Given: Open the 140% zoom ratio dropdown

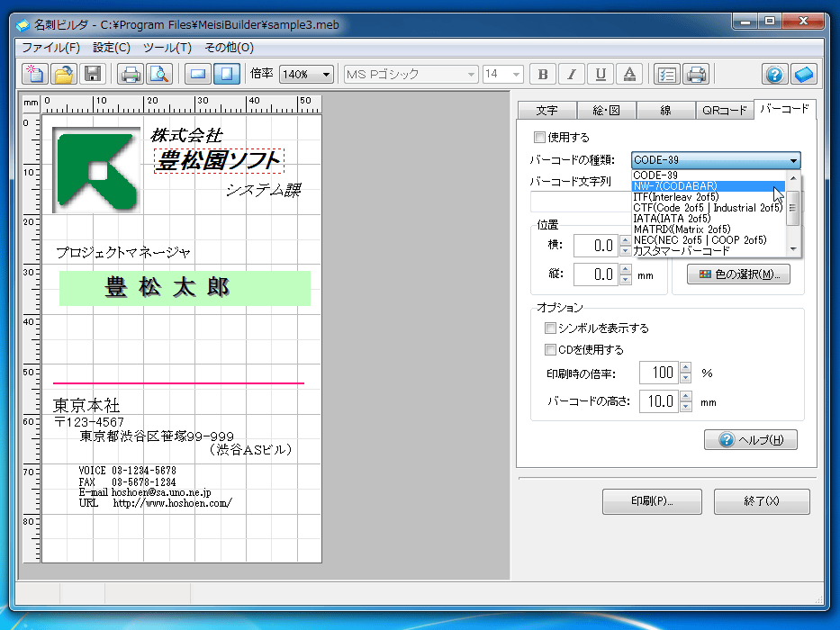Looking at the screenshot, I should [306, 74].
